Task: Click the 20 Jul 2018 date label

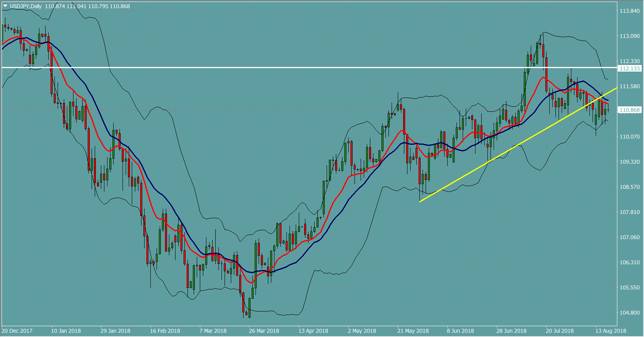Action: coord(559,331)
